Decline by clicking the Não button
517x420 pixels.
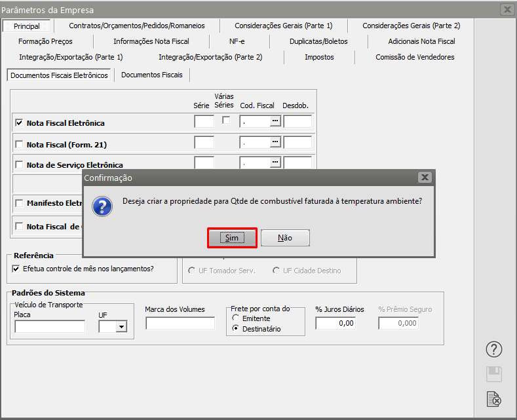(285, 238)
